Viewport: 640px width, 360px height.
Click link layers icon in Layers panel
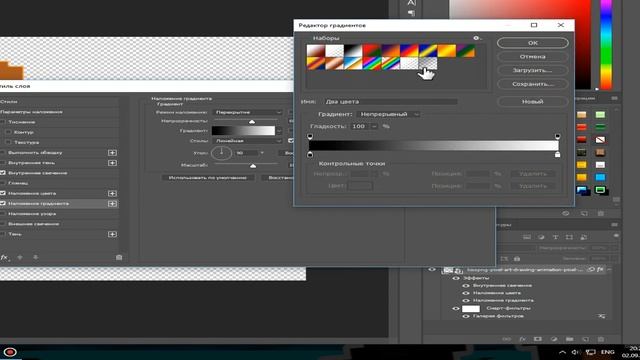click(x=507, y=339)
